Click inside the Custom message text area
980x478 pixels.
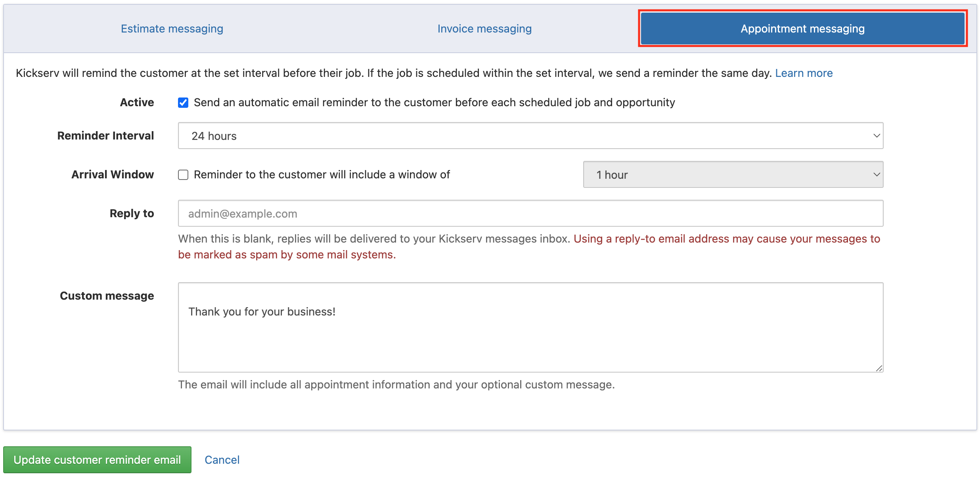point(530,327)
